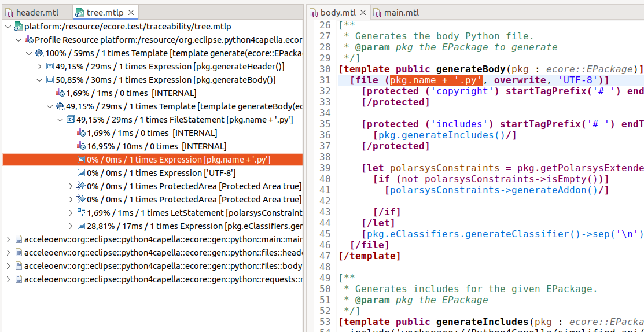The image size is (644, 332).
Task: Collapse the Profile Resource node
Action: (19, 40)
